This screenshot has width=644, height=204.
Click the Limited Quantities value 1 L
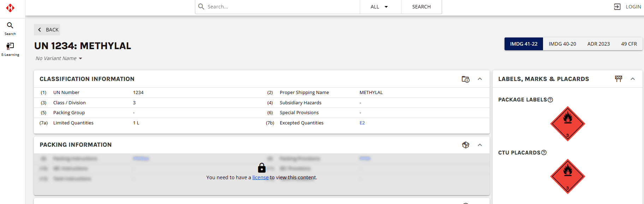(136, 123)
